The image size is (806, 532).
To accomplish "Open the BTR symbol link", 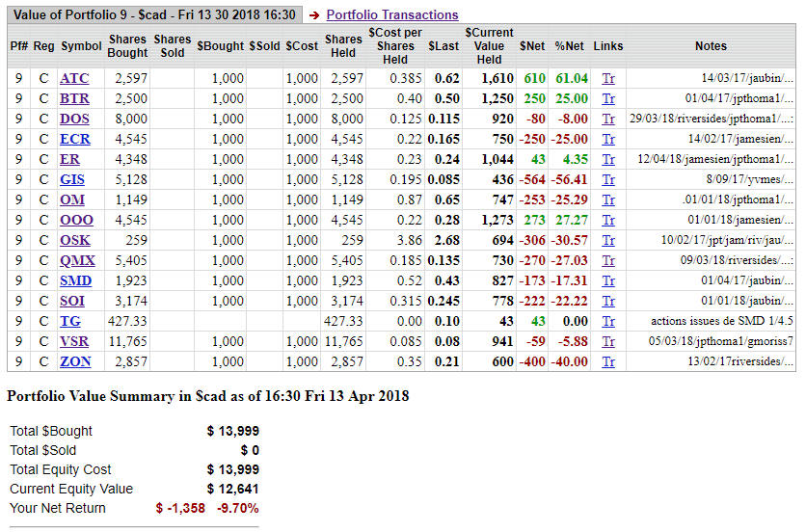I will (x=74, y=99).
